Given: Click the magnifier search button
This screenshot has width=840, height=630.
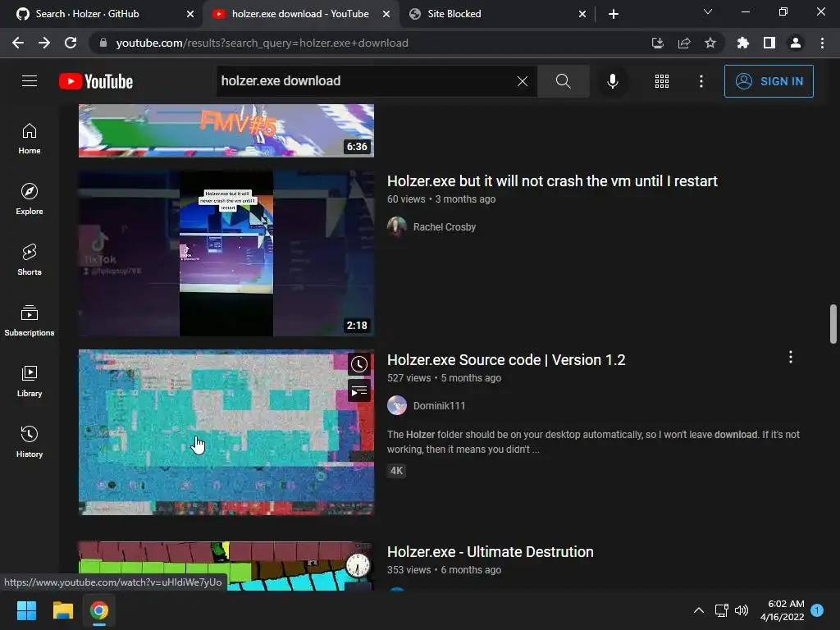Looking at the screenshot, I should coord(563,81).
